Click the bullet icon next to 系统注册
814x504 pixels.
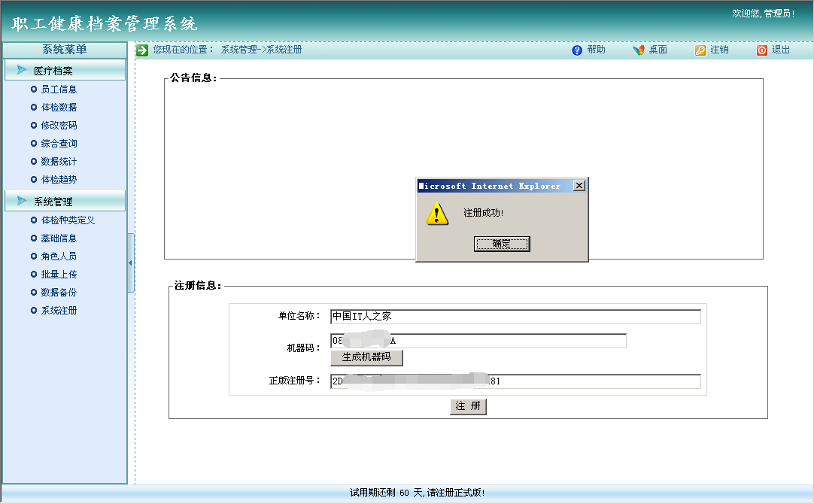(x=34, y=311)
